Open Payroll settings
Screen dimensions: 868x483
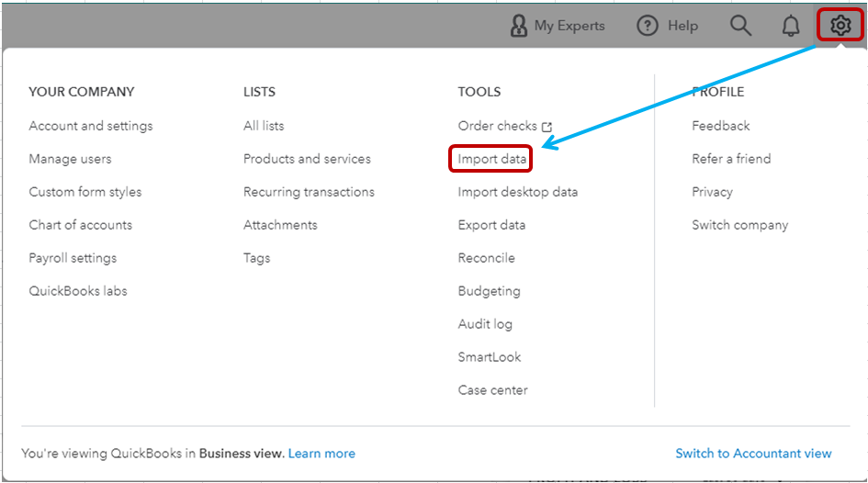click(73, 258)
